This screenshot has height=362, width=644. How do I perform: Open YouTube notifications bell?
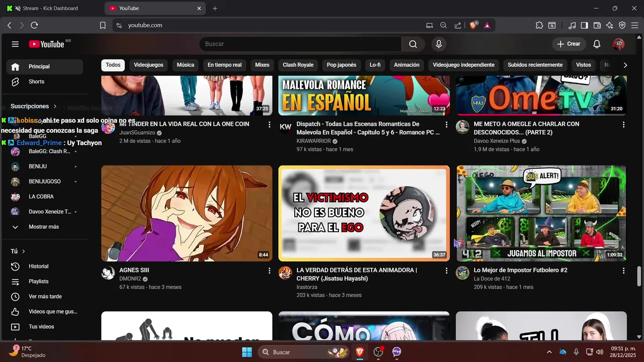coord(597,44)
